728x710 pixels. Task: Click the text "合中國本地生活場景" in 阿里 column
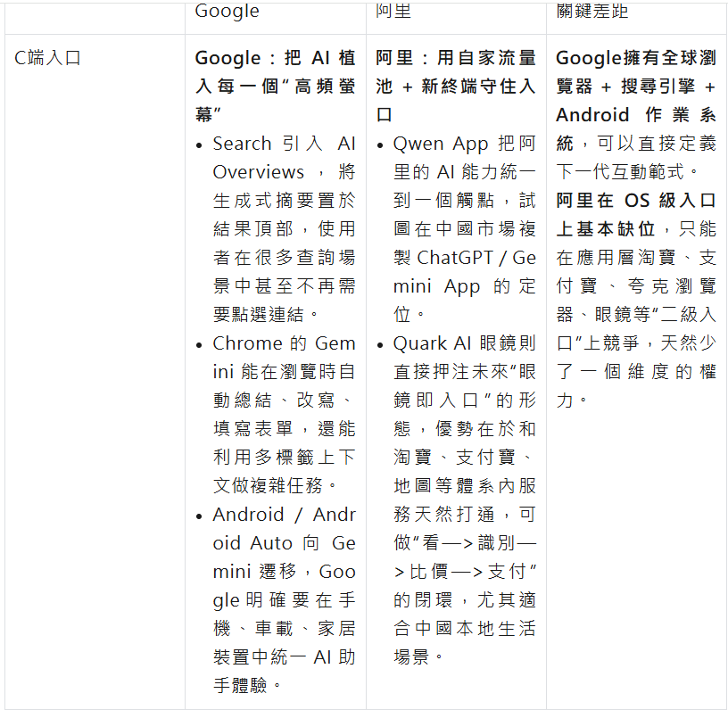point(464,628)
